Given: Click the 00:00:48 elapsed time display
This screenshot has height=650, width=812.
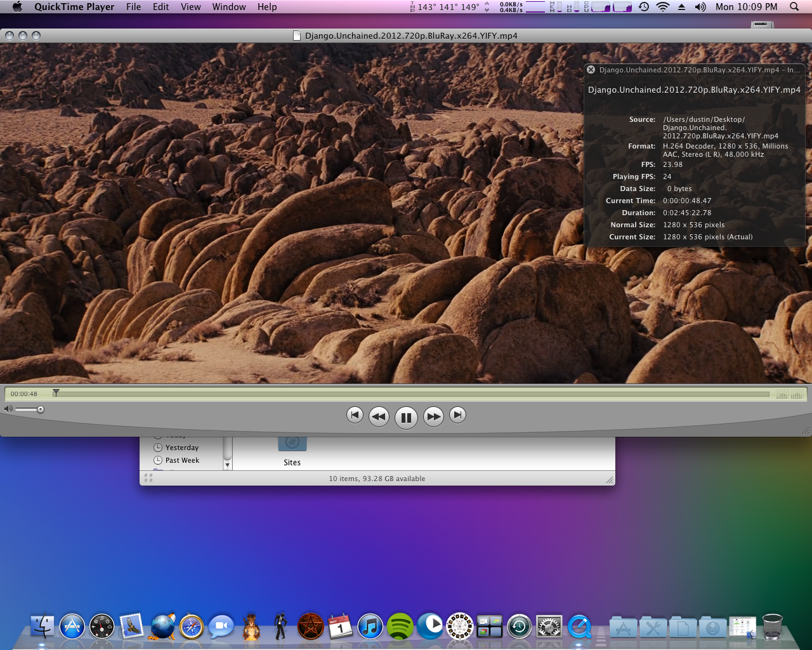Looking at the screenshot, I should 23,394.
